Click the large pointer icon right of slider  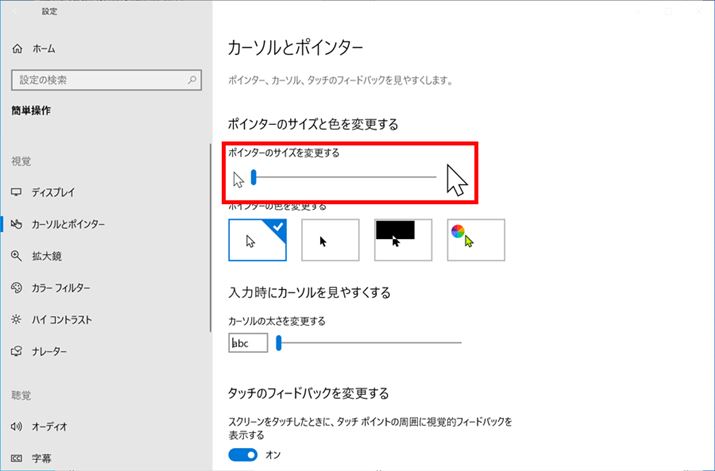[457, 180]
